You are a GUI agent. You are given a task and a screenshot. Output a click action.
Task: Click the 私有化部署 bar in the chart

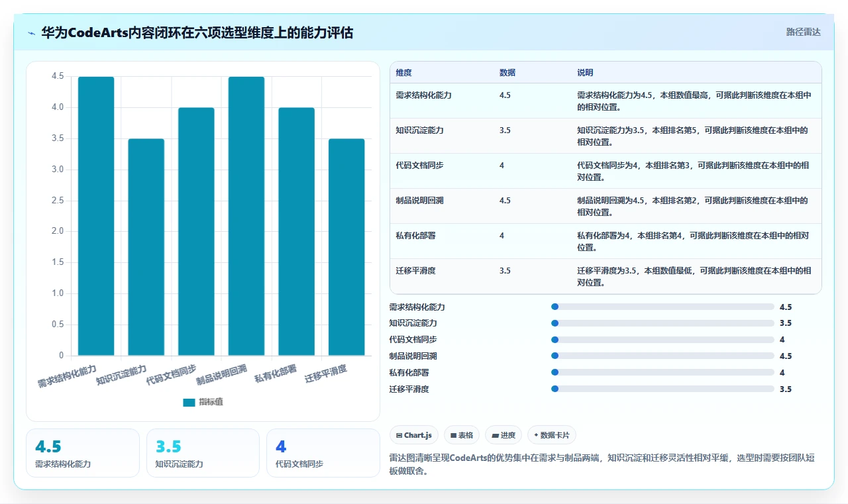tap(296, 231)
